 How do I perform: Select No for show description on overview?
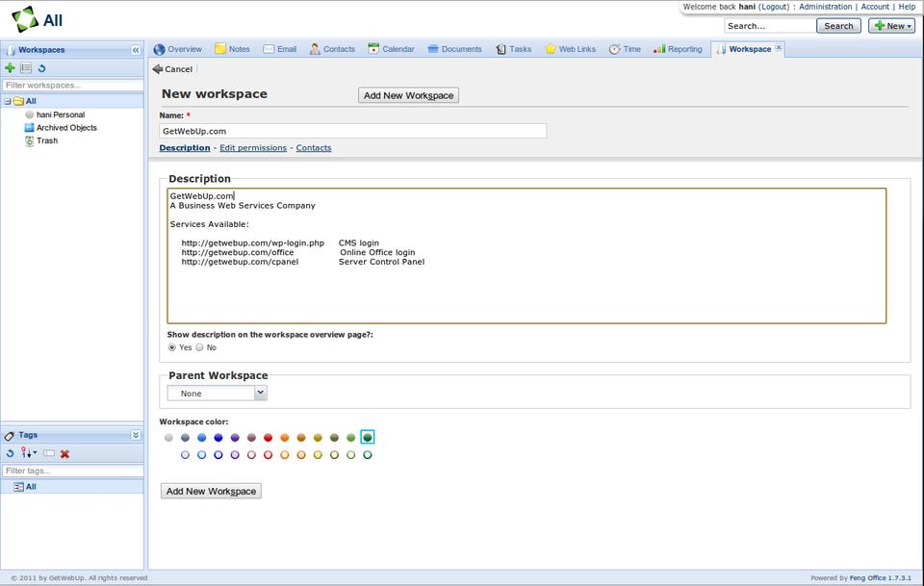coord(199,347)
